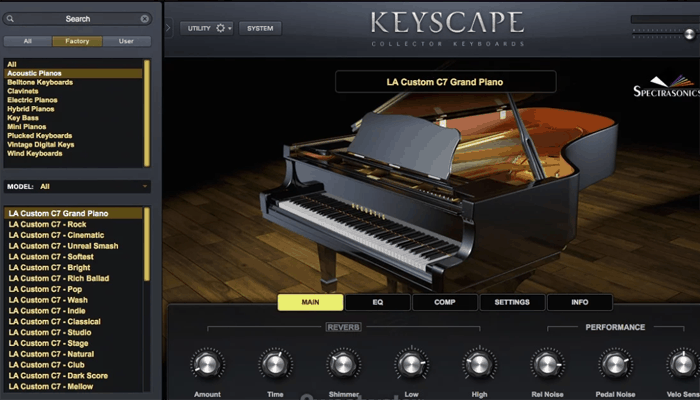The height and width of the screenshot is (400, 700).
Task: Load LA Custom C7 - Softest patch
Action: 74,257
